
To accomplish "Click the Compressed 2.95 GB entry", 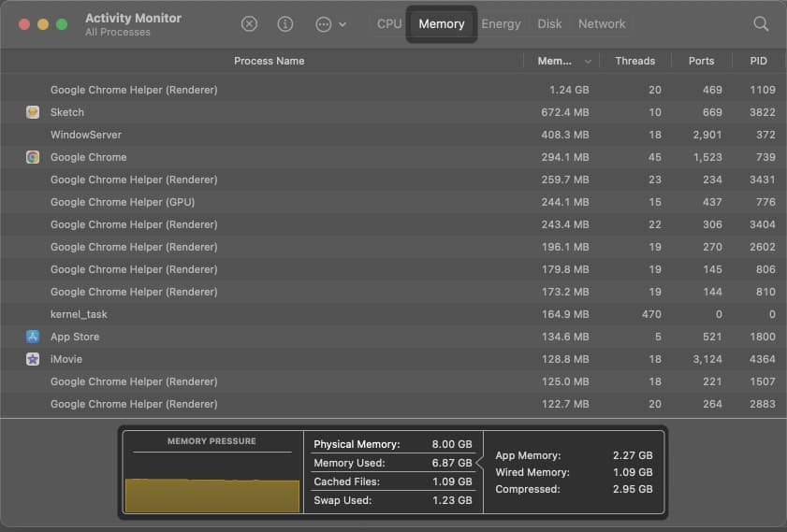I will (x=574, y=489).
